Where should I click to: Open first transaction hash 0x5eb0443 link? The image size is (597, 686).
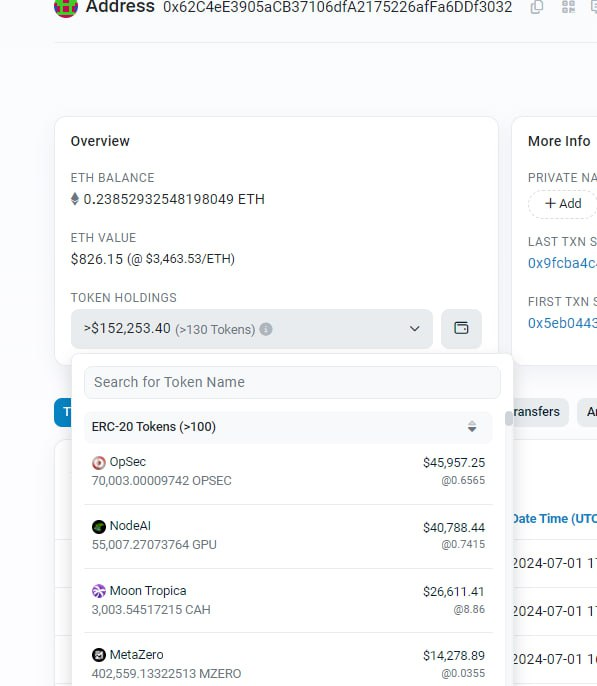[x=562, y=323]
